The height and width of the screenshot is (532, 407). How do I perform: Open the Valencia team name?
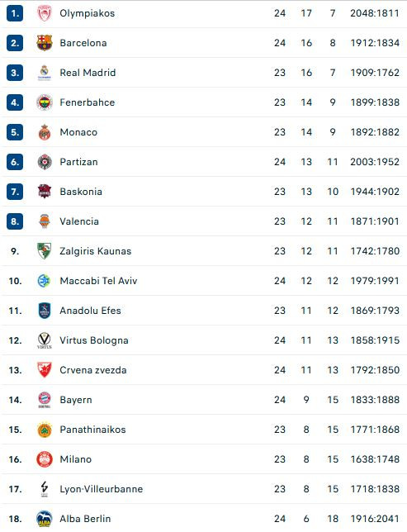click(x=79, y=221)
